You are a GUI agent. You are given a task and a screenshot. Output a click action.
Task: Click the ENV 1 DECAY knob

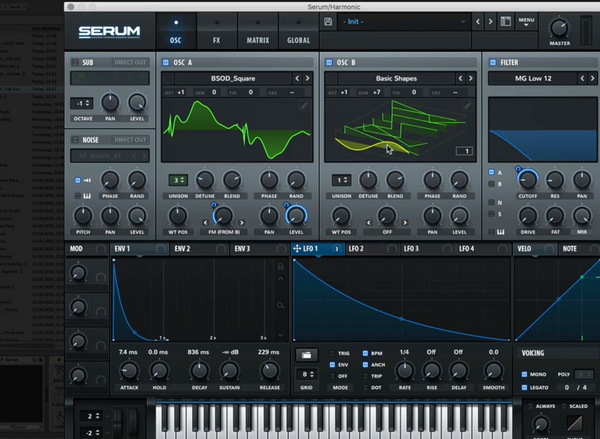pos(199,370)
